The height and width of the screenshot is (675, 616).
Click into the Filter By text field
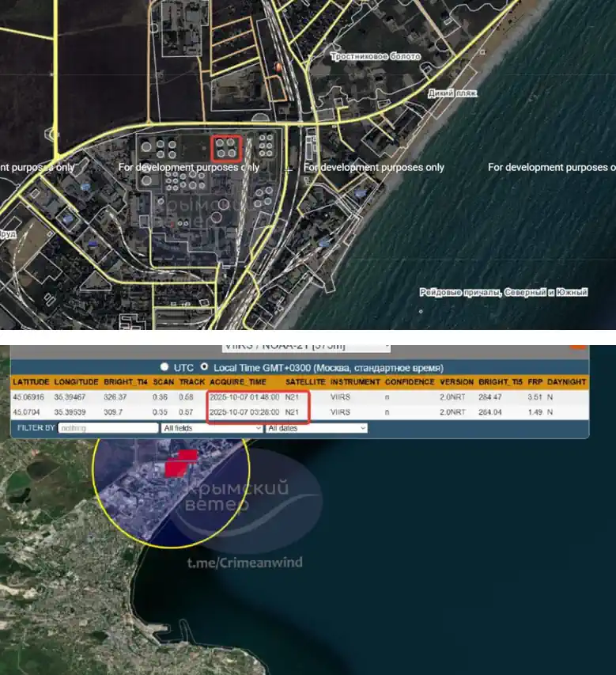tap(108, 428)
